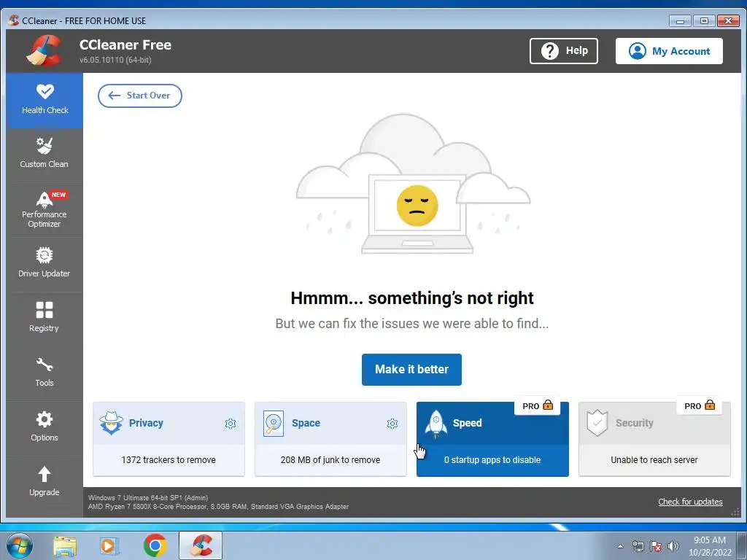Select the Security card title
This screenshot has width=747, height=560.
[635, 423]
